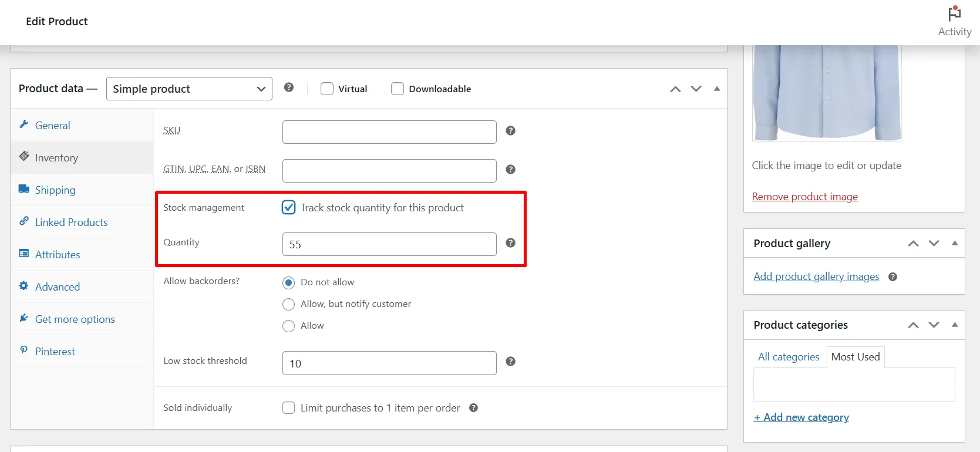Viewport: 980px width, 452px height.
Task: Focus the GTIN, UPC, EAN, or ISBN field
Action: pos(389,171)
